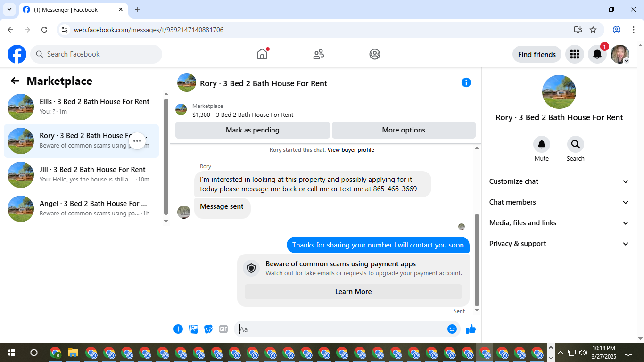Go back from Marketplace using the arrow
644x362 pixels.
point(15,81)
